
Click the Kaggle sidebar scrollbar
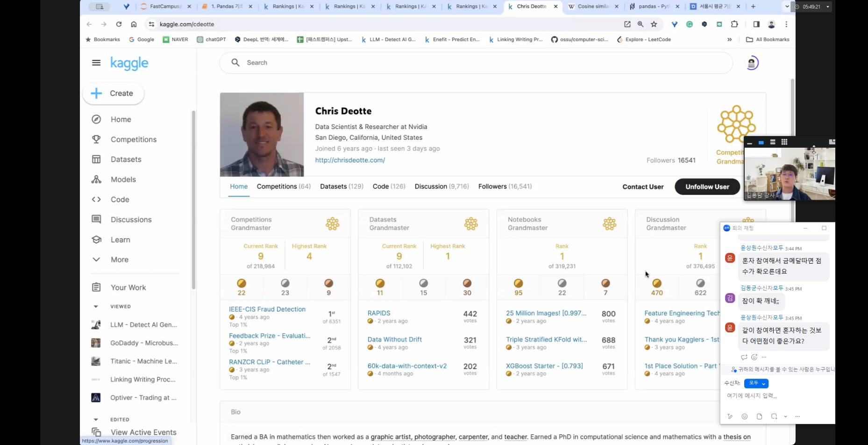193,200
